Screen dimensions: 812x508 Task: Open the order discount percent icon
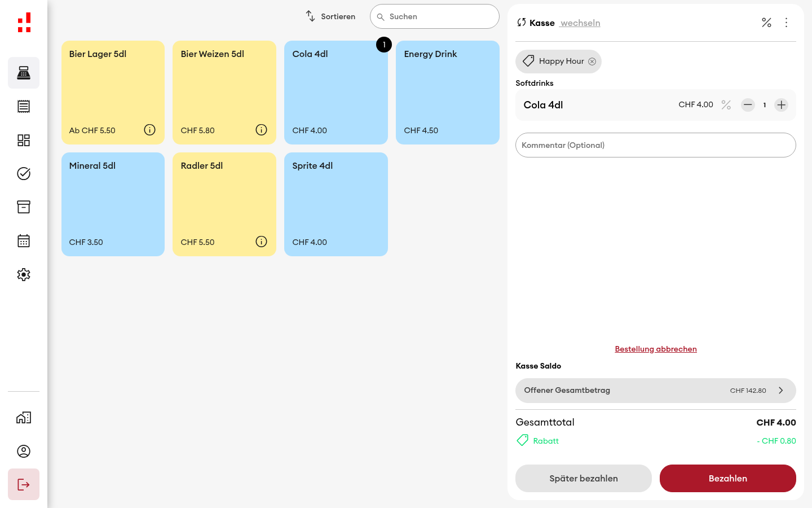tap(766, 23)
